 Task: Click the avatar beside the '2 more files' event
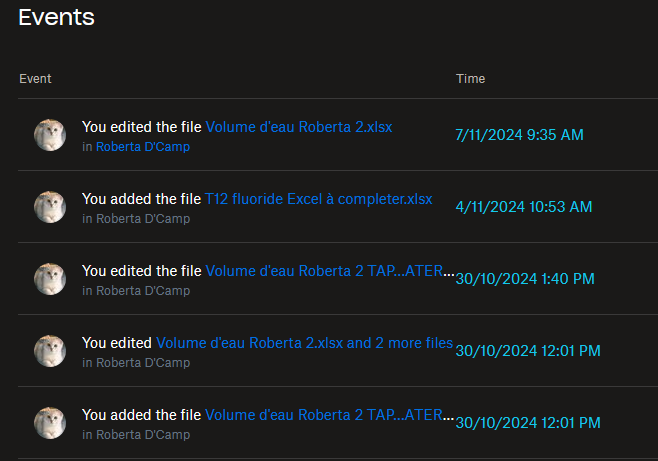tap(50, 351)
